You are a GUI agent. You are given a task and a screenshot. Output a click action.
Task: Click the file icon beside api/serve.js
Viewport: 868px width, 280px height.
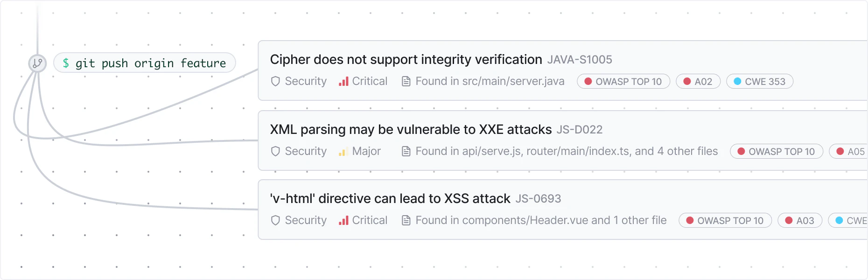406,151
